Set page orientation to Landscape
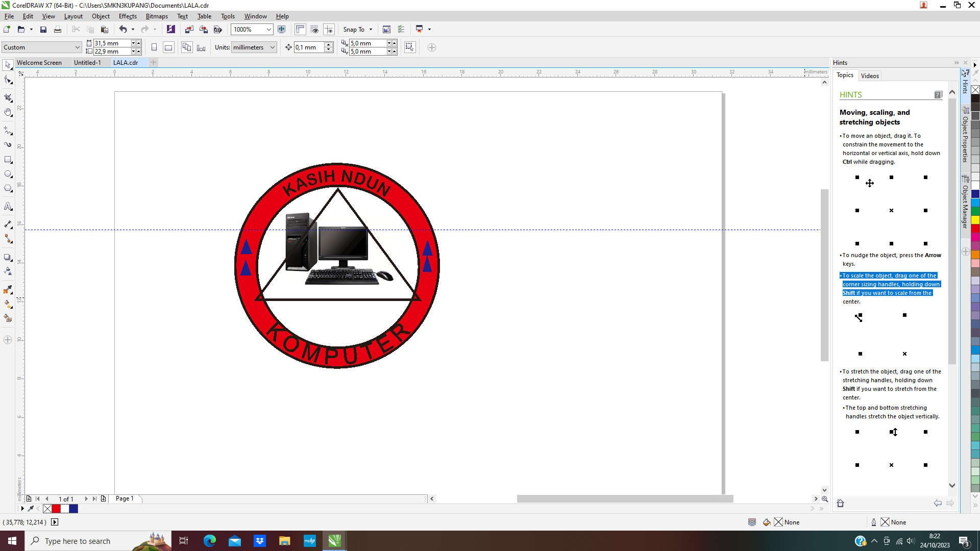Viewport: 980px width, 551px height. (168, 47)
